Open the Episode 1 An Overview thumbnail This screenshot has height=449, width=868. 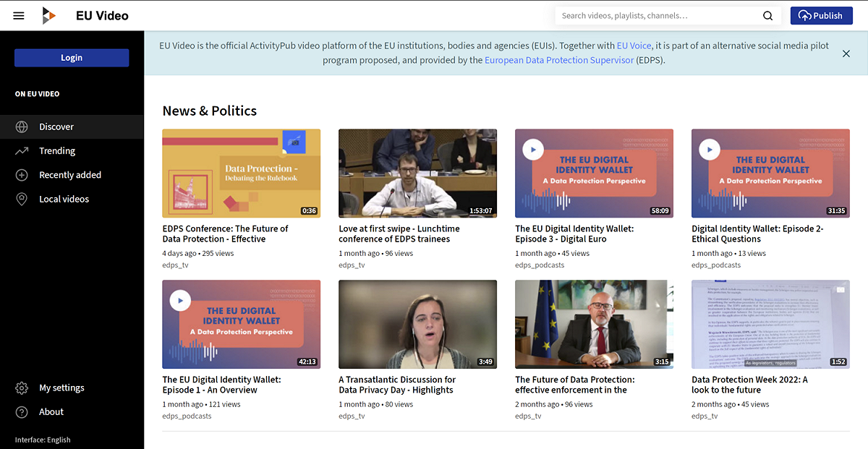pos(241,325)
